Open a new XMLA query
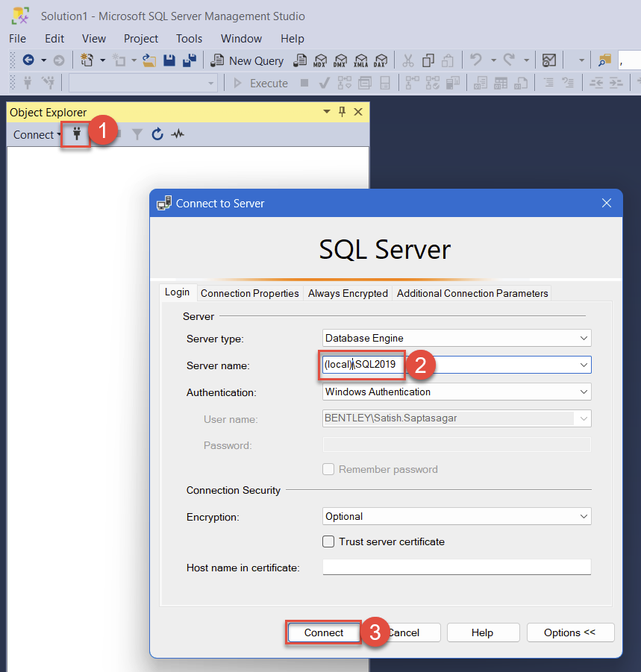Viewport: 641px width, 672px height. point(360,60)
